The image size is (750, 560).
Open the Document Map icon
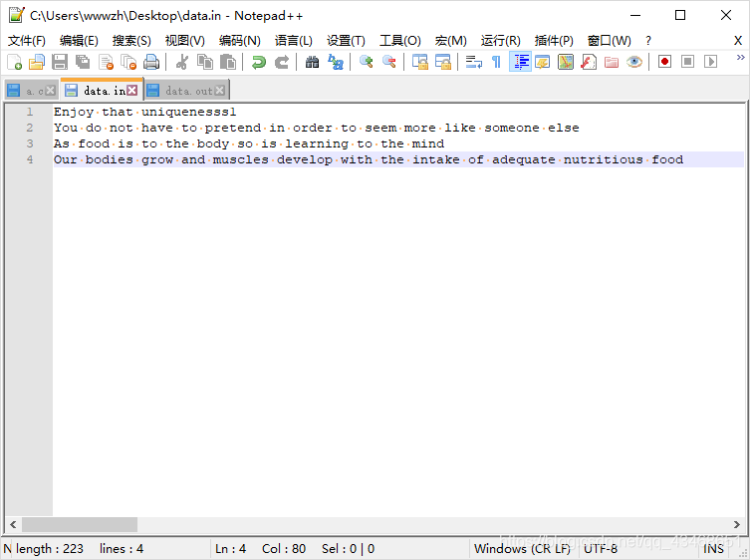point(566,62)
